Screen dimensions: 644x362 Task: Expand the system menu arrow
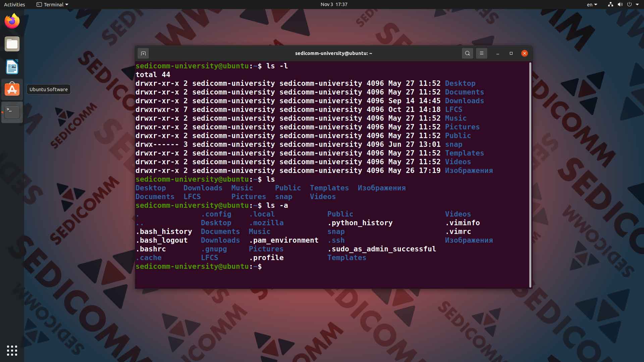click(637, 4)
